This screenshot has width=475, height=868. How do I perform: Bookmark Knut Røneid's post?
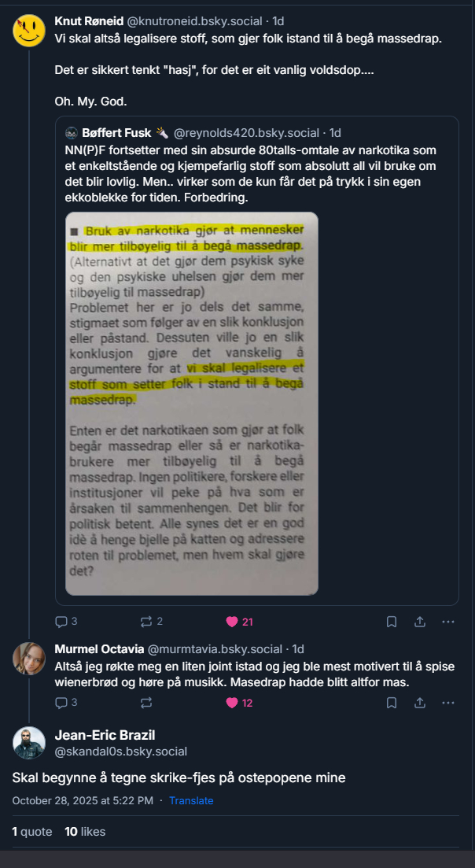pos(392,622)
